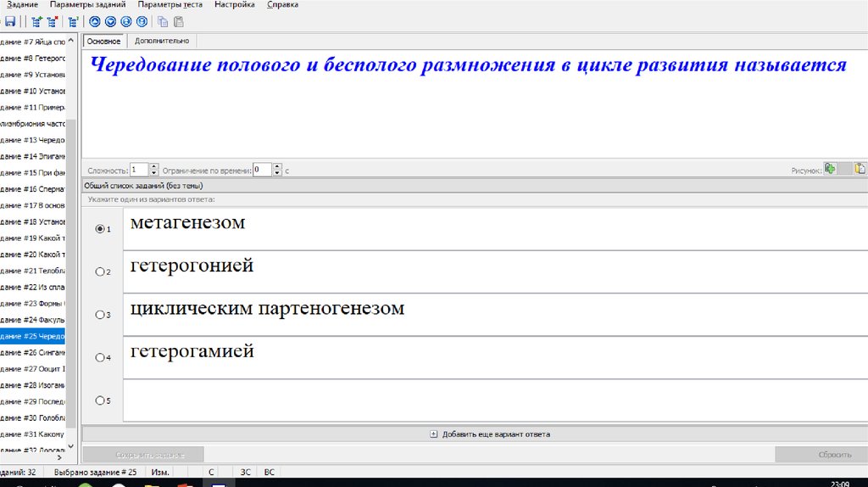868x487 pixels.
Task: Click the paste picture clipboard icon beside Рисунок
Action: tap(860, 169)
